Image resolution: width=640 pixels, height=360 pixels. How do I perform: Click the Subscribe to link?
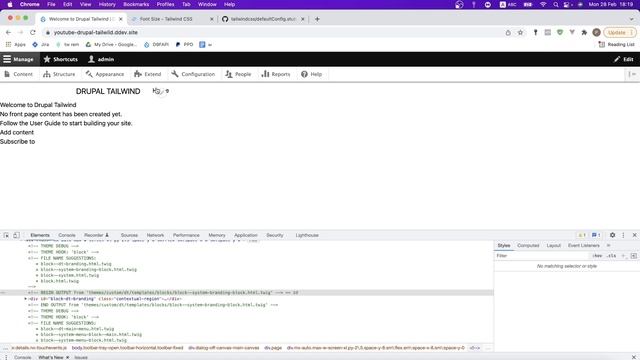(18, 142)
